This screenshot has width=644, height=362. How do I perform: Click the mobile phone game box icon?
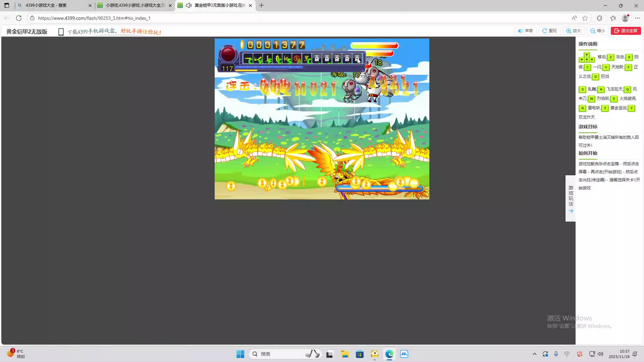pos(61,32)
